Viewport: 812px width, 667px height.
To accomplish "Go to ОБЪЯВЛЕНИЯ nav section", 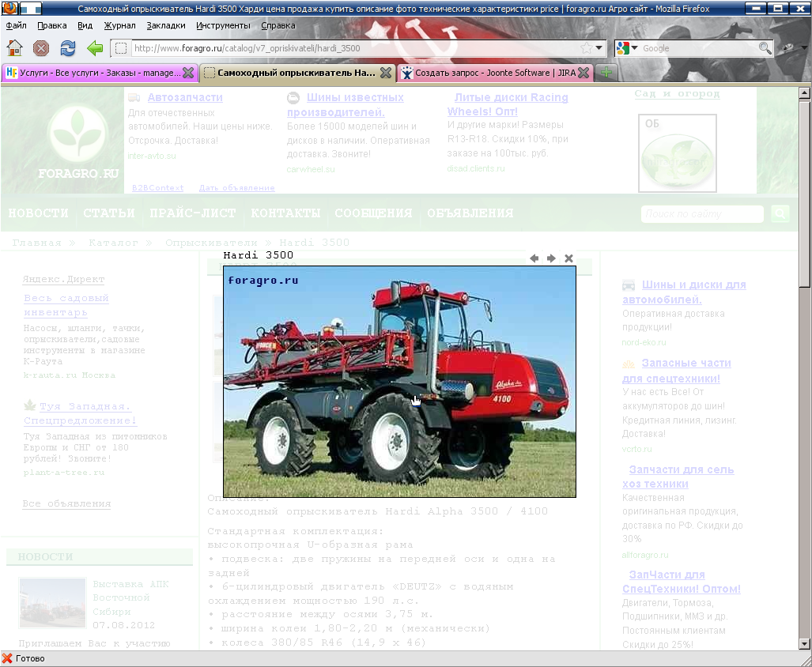I will 470,213.
